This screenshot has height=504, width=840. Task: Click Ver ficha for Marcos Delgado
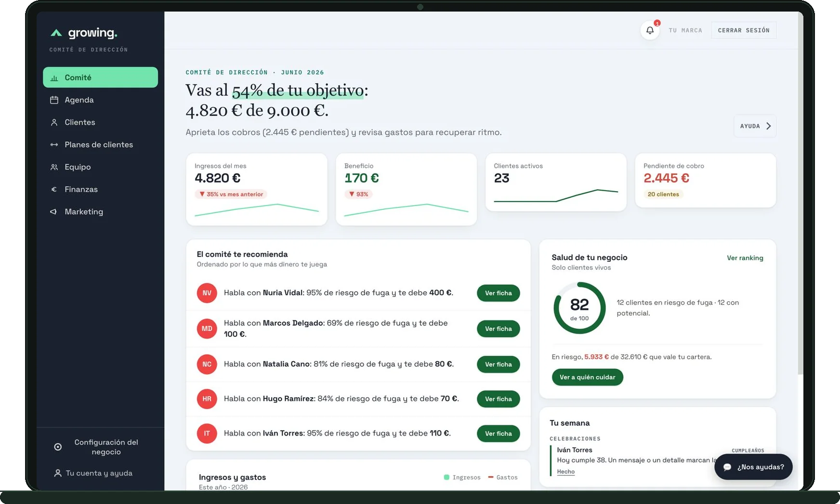coord(498,329)
